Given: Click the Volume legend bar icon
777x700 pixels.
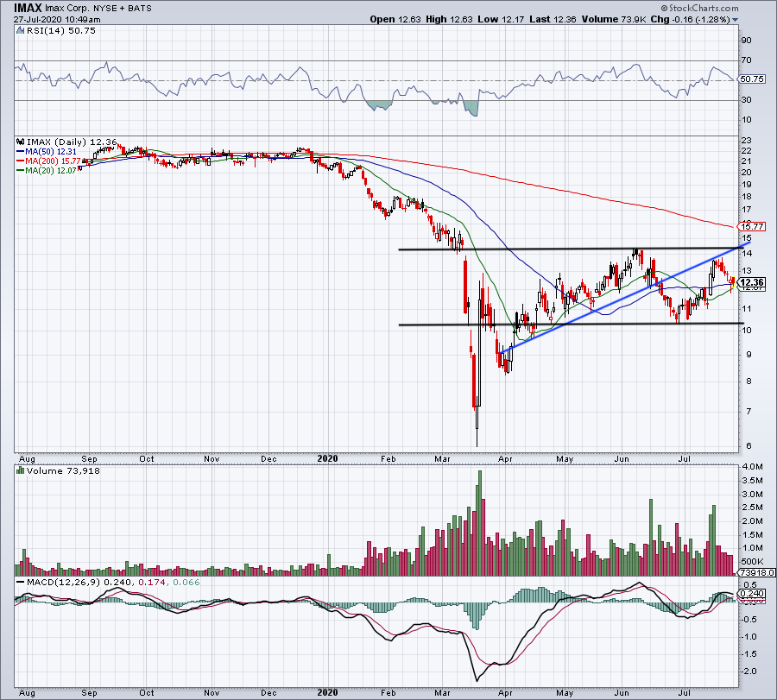Looking at the screenshot, I should click(21, 470).
